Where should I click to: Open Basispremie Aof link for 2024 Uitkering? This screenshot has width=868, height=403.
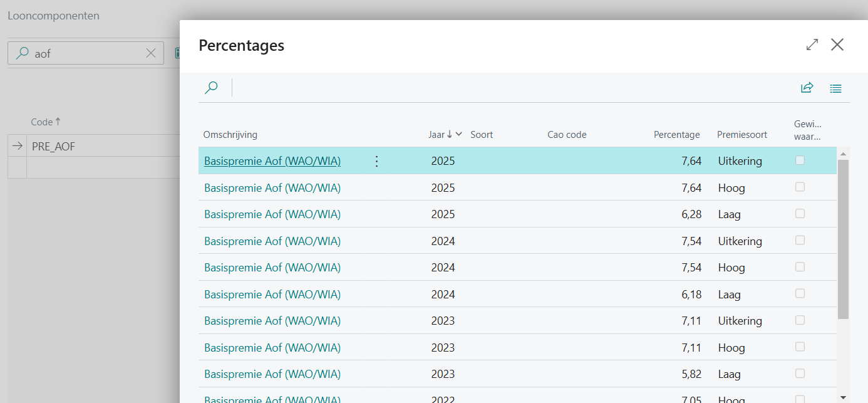tap(272, 241)
